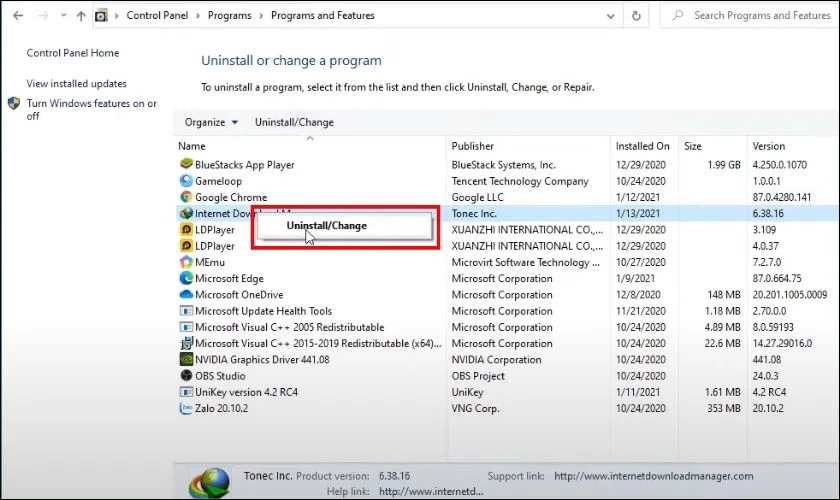Click the NVIDIA Graphics Driver icon

(186, 359)
